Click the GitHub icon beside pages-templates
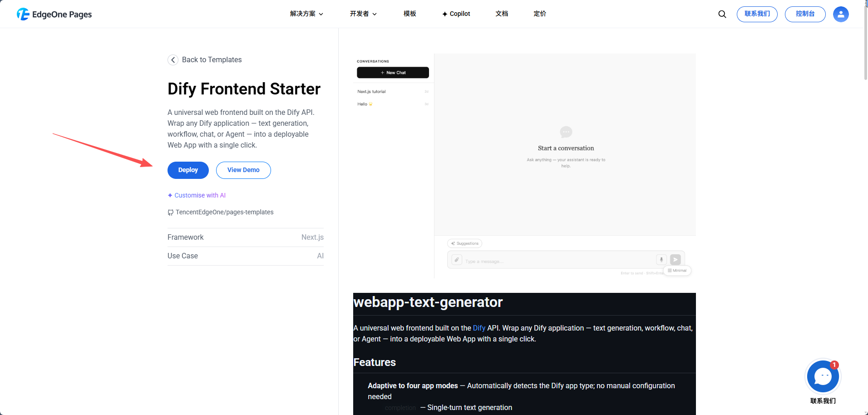Screen dimensions: 868x415 (x=171, y=212)
